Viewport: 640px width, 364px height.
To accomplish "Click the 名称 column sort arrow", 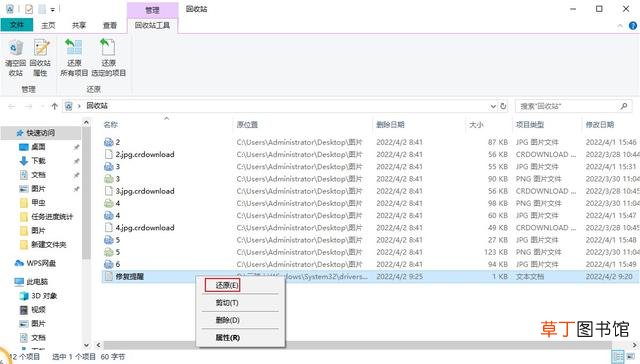I will (x=167, y=118).
